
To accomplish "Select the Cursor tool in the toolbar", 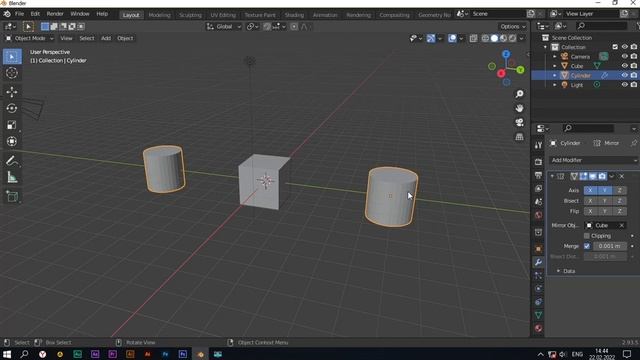I will (12, 73).
